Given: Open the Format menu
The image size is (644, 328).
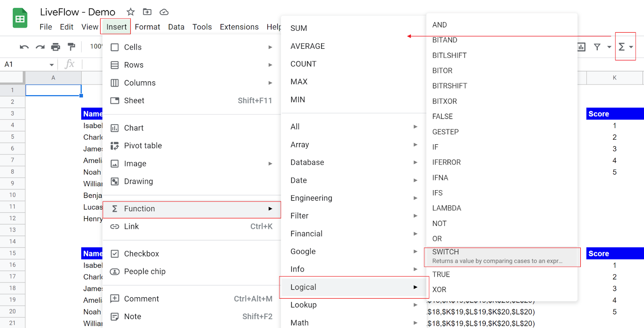Looking at the screenshot, I should 147,27.
